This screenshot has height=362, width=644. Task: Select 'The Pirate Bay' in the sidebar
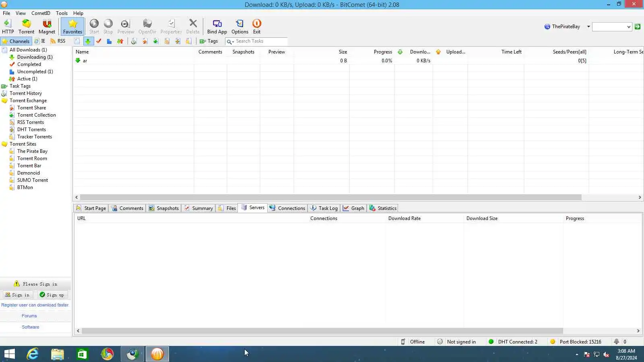[32, 151]
